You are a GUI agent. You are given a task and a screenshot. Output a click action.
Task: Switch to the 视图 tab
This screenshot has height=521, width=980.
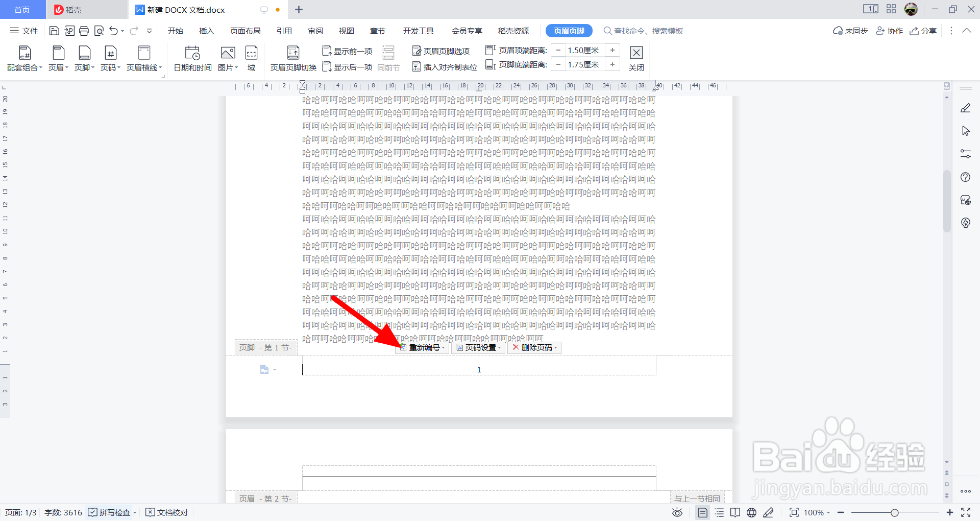click(x=347, y=31)
